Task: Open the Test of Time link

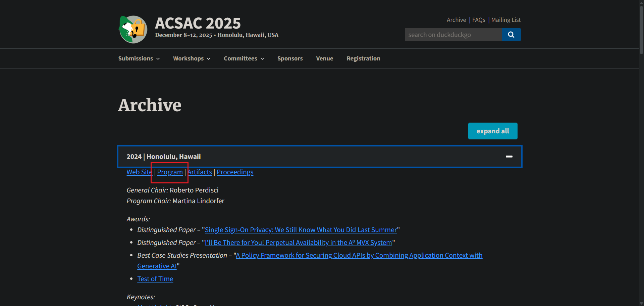Action: pos(155,279)
